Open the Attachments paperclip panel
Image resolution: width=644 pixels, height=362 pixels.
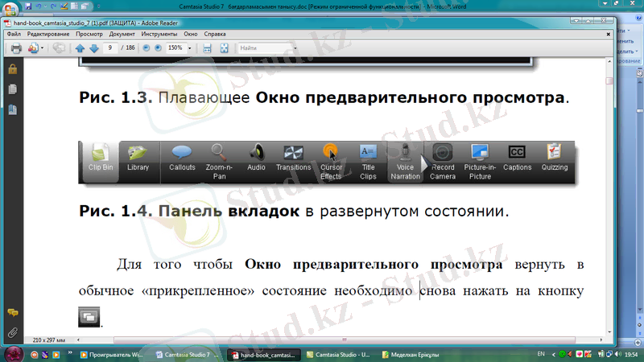coord(12,331)
